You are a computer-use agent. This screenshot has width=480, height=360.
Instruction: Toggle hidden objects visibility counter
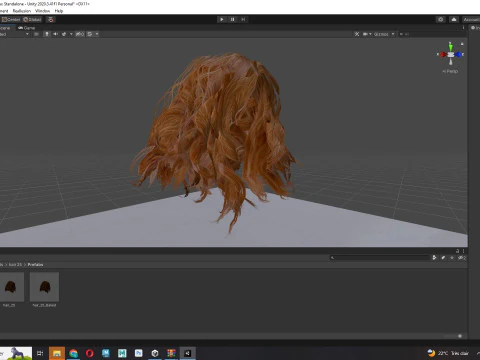pyautogui.click(x=80, y=34)
